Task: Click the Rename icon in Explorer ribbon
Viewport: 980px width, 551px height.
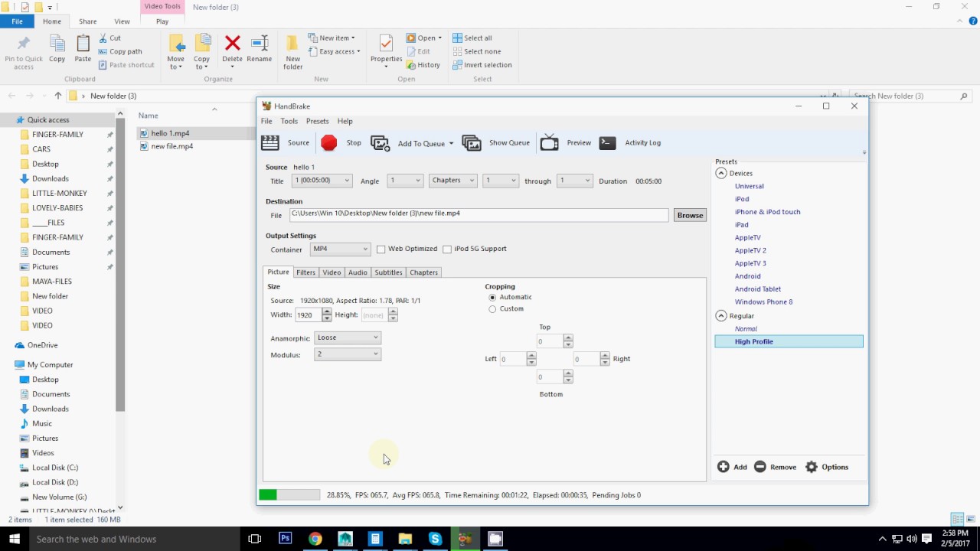Action: pos(260,43)
